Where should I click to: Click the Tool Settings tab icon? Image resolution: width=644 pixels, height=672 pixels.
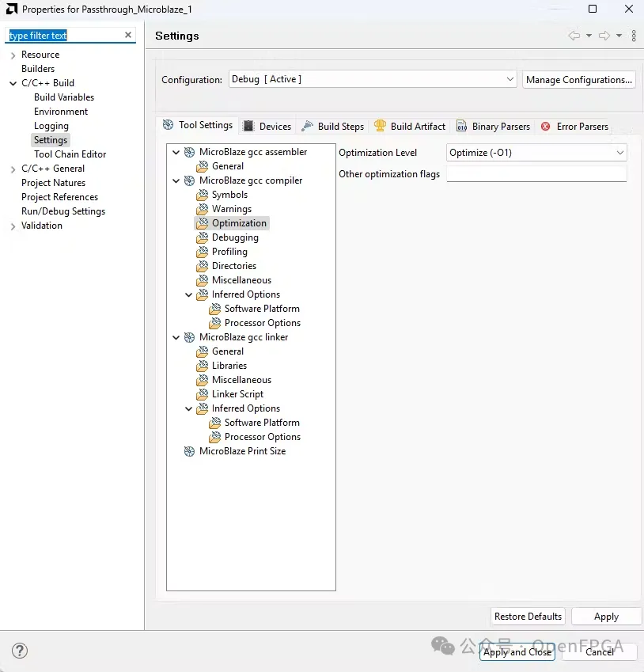pos(168,125)
